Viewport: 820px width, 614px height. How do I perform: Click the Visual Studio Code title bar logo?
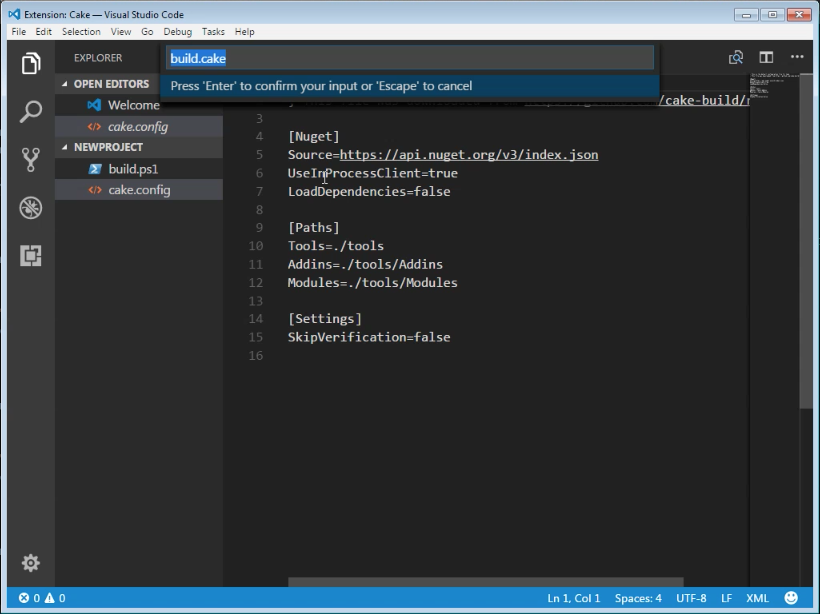pyautogui.click(x=14, y=14)
